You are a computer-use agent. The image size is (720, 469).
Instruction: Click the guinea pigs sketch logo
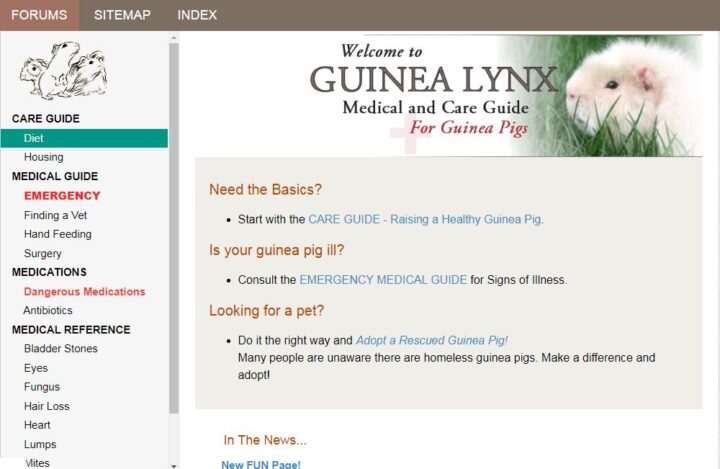coord(63,70)
